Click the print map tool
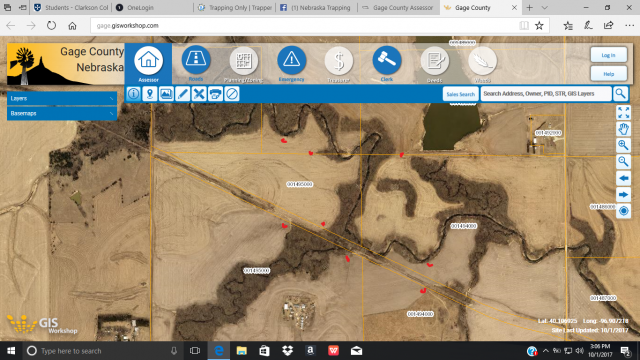640x360 pixels. (215, 94)
